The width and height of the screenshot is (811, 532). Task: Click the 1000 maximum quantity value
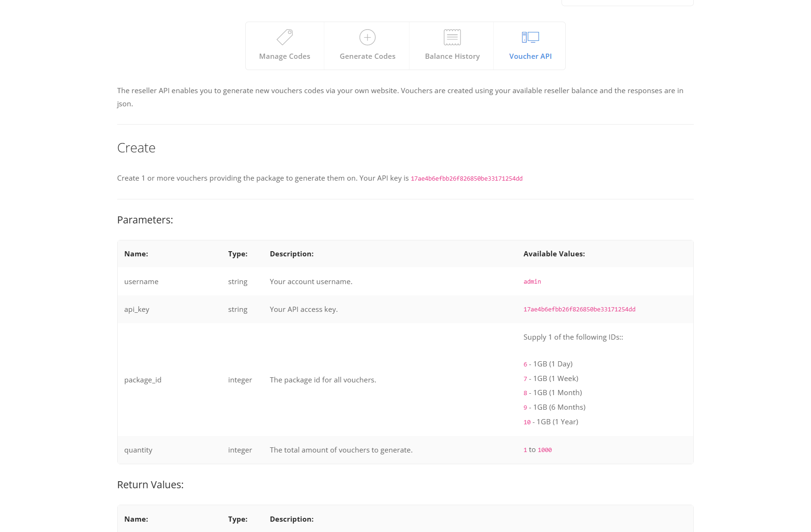(x=545, y=450)
